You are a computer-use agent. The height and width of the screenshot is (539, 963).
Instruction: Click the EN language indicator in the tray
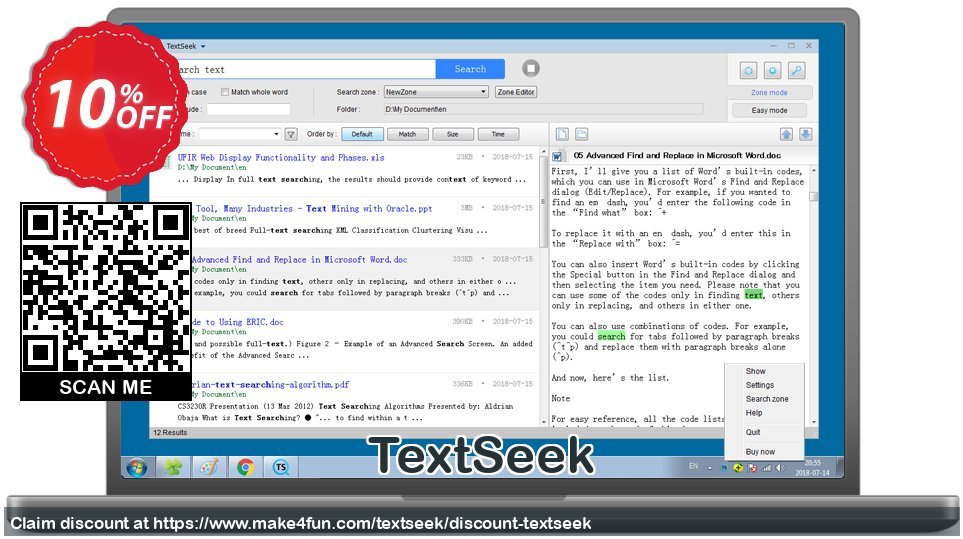coord(693,467)
